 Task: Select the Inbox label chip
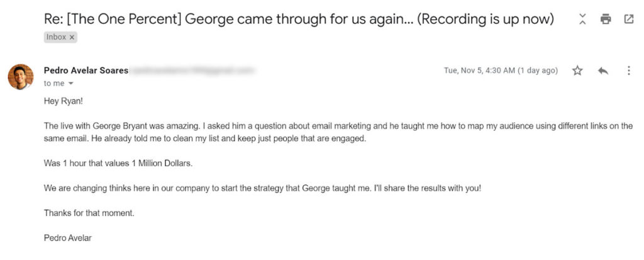[x=56, y=37]
